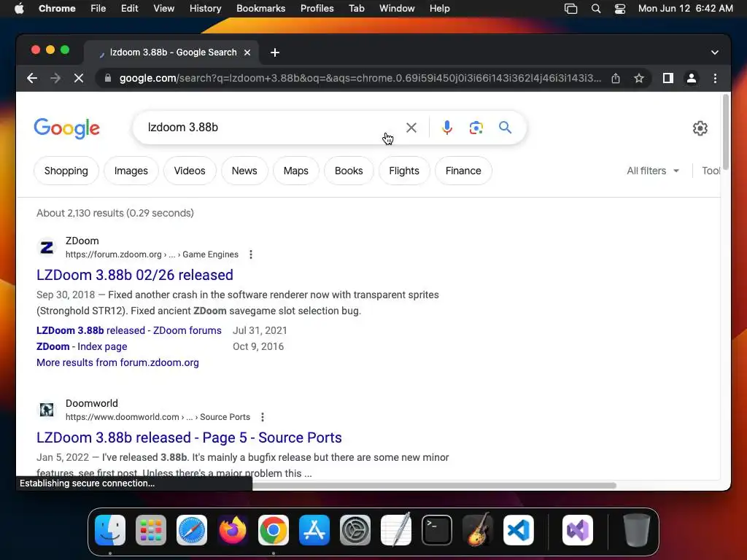The image size is (747, 560).
Task: Open Terminal from the Dock
Action: point(437,530)
